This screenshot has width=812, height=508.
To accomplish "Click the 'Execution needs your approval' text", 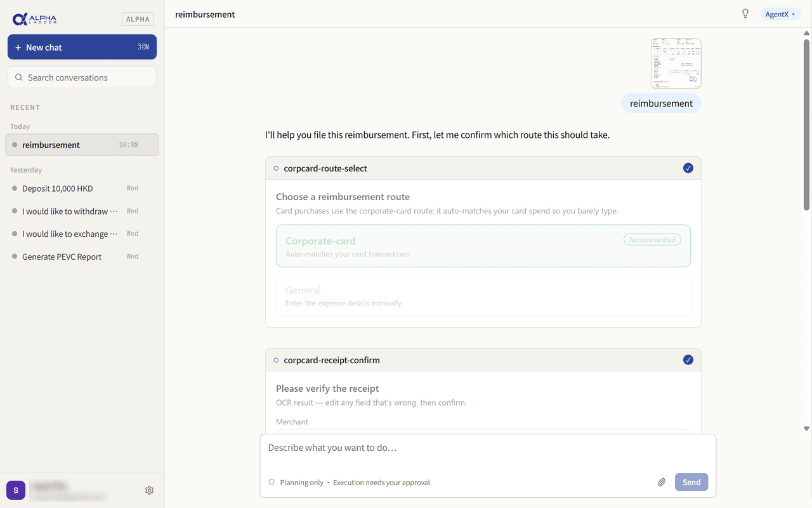I will click(x=381, y=483).
